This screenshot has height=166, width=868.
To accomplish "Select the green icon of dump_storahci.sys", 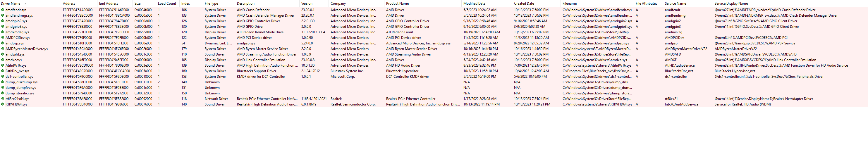I will 3,93.
